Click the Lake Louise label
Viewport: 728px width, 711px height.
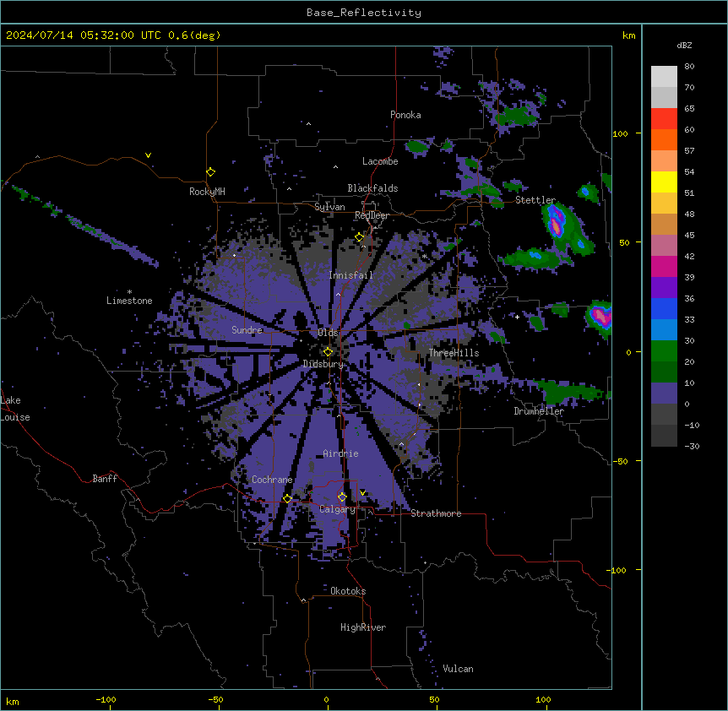click(15, 409)
